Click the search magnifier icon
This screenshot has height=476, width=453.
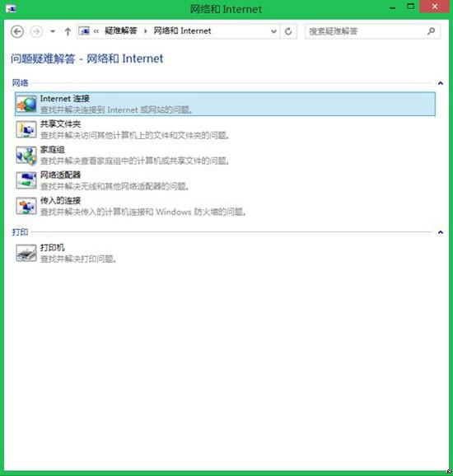coord(431,31)
